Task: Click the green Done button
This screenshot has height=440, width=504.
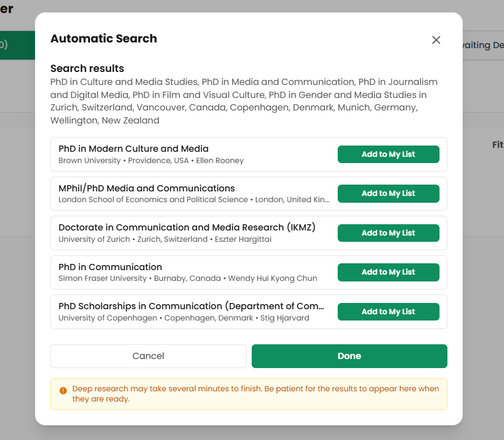Action: (x=349, y=356)
